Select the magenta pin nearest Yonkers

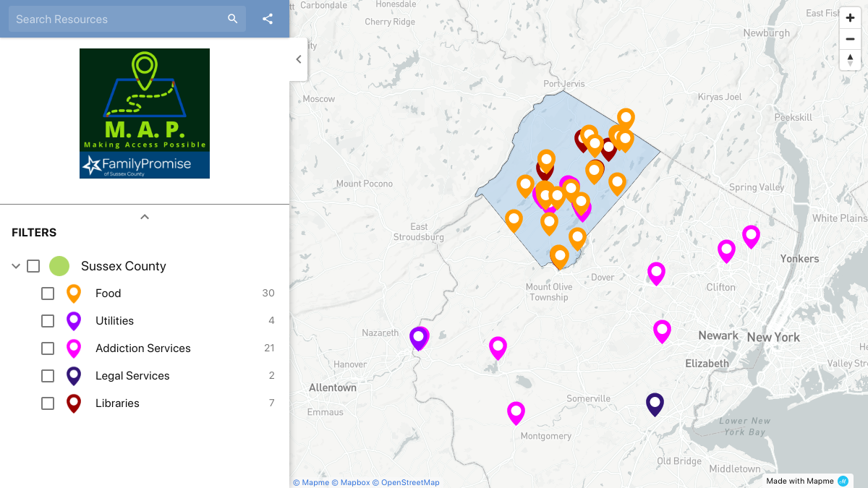751,236
